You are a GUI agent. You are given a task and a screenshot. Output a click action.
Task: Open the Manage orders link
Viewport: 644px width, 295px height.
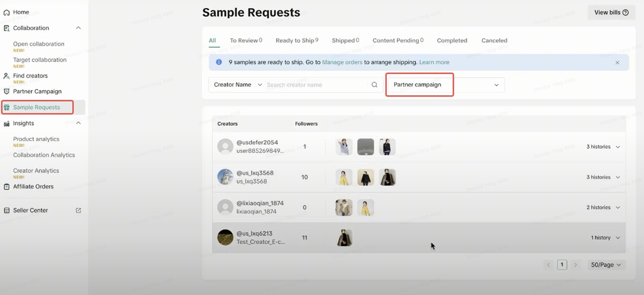pos(342,62)
